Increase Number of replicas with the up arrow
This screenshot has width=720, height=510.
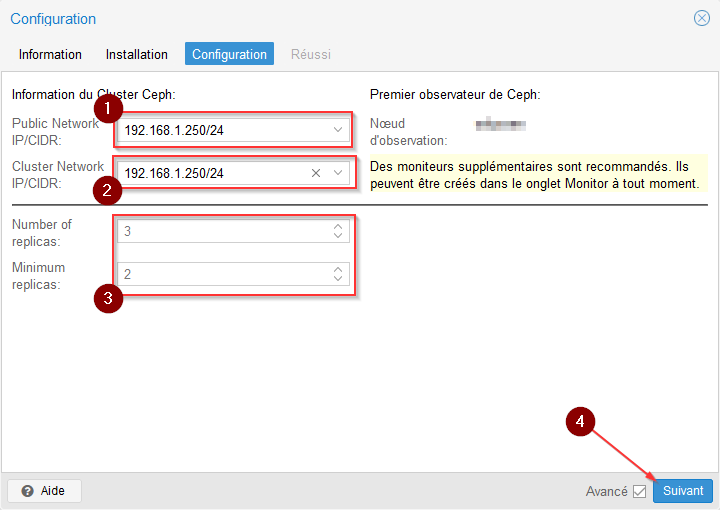click(x=338, y=227)
